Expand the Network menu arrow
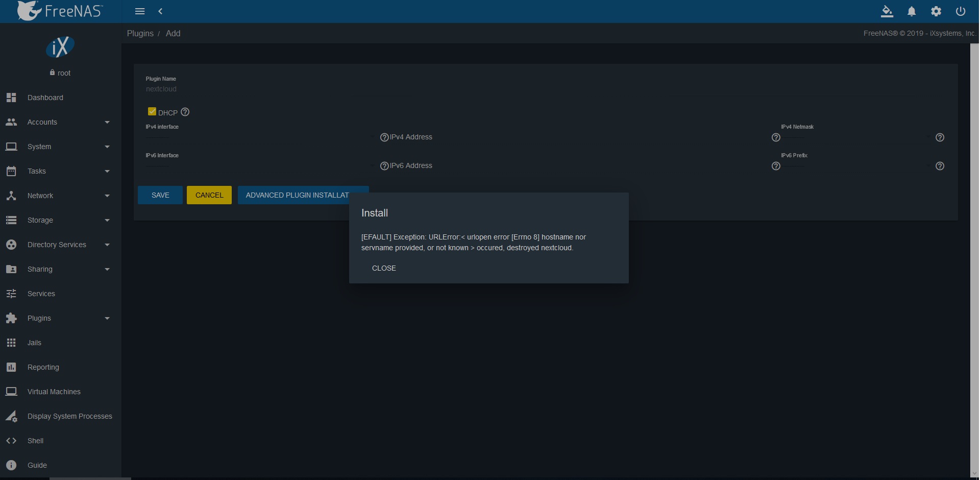 [x=107, y=196]
